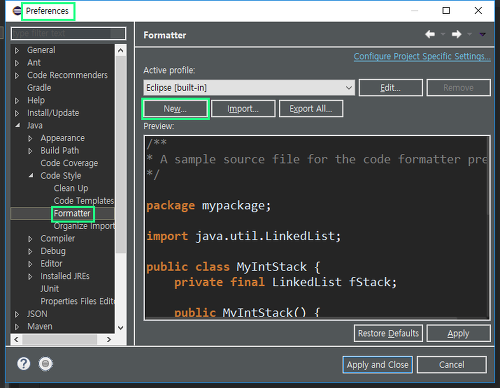Collapse the Java tree node
Viewport: 500px width, 388px height.
point(17,126)
